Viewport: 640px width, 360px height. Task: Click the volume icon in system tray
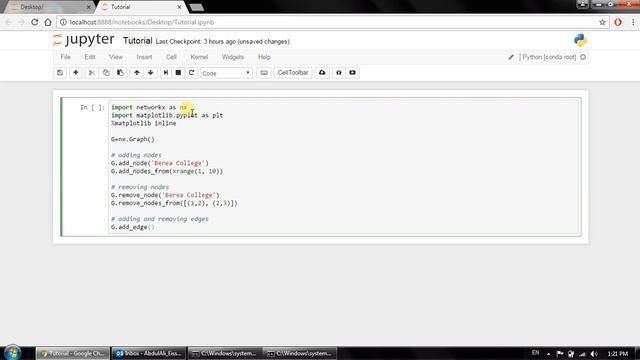coord(594,354)
